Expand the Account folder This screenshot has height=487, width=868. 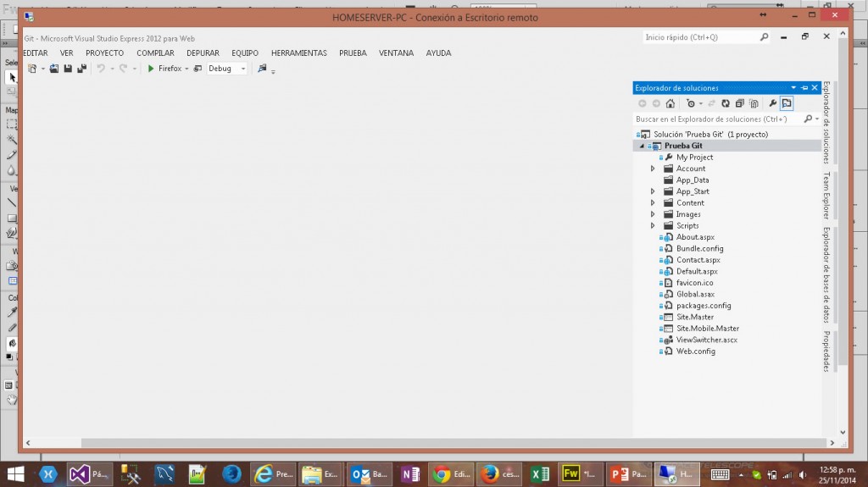[653, 169]
